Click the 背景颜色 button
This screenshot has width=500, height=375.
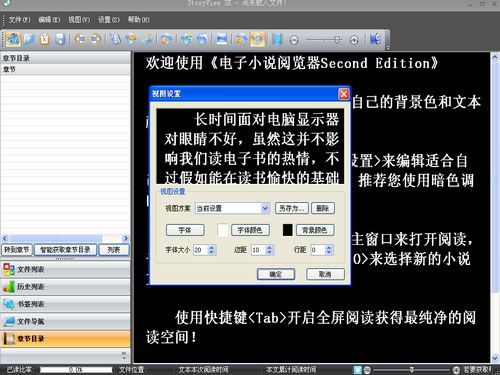click(315, 230)
